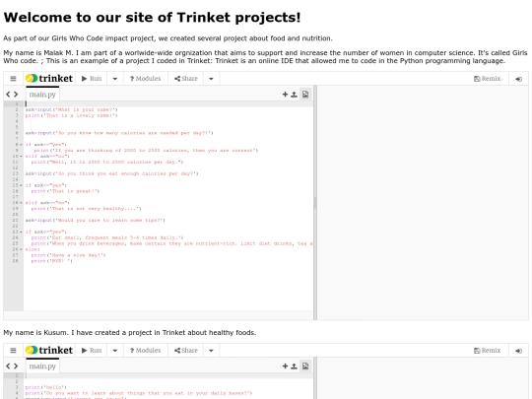Remix the second trinket project
Viewport: 532px width, 399px height.
click(x=488, y=350)
